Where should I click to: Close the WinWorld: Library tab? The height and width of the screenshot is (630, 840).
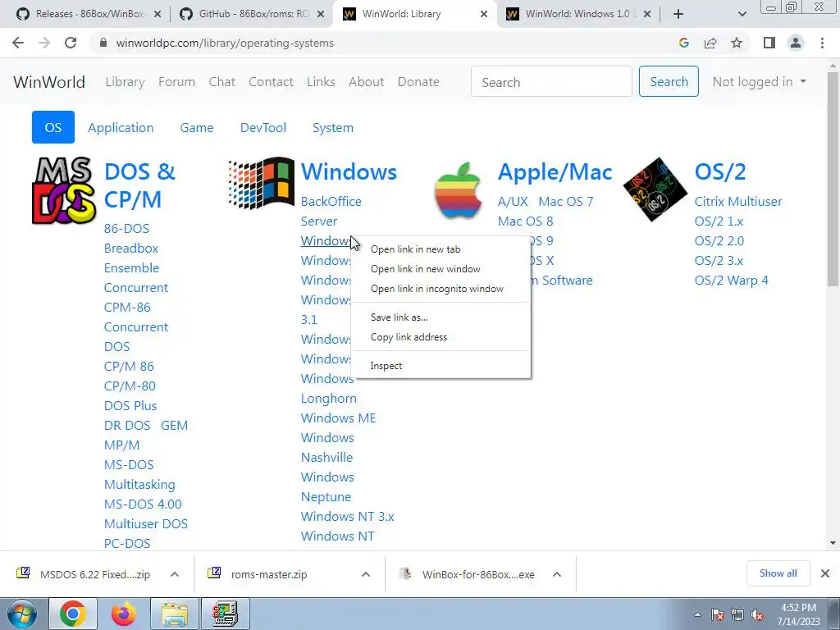point(484,14)
